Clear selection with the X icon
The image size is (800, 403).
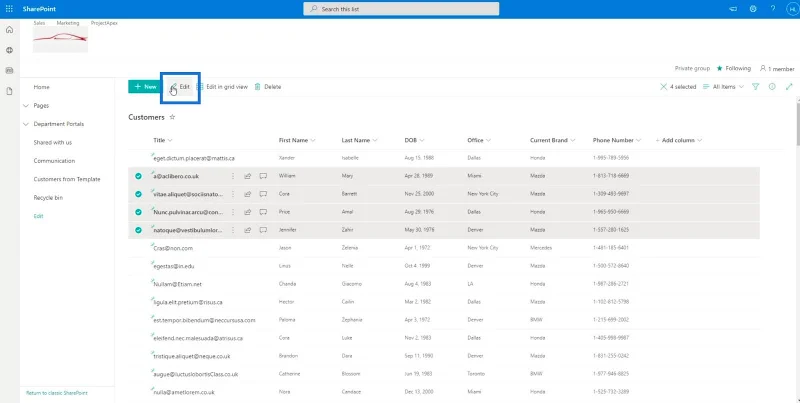(x=663, y=87)
